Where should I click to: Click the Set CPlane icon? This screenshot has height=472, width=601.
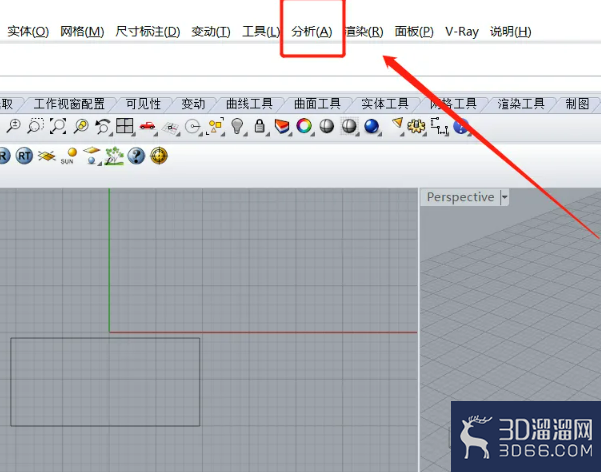[x=171, y=128]
